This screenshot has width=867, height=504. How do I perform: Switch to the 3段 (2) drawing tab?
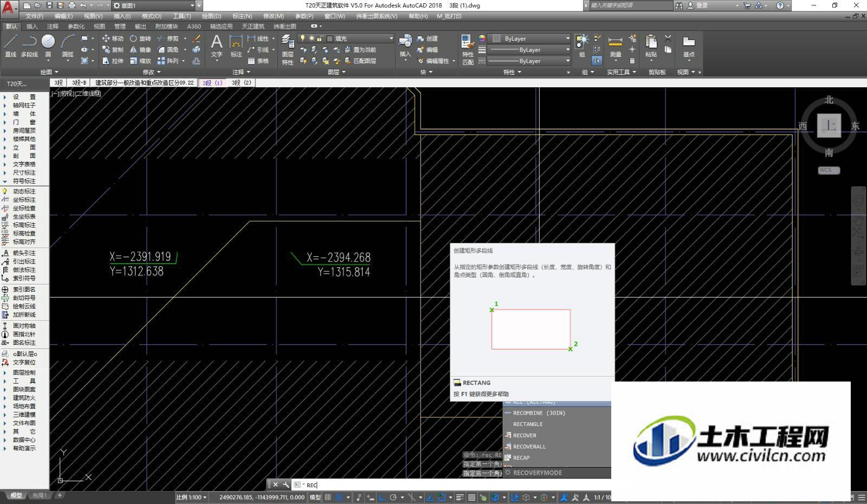pyautogui.click(x=242, y=83)
